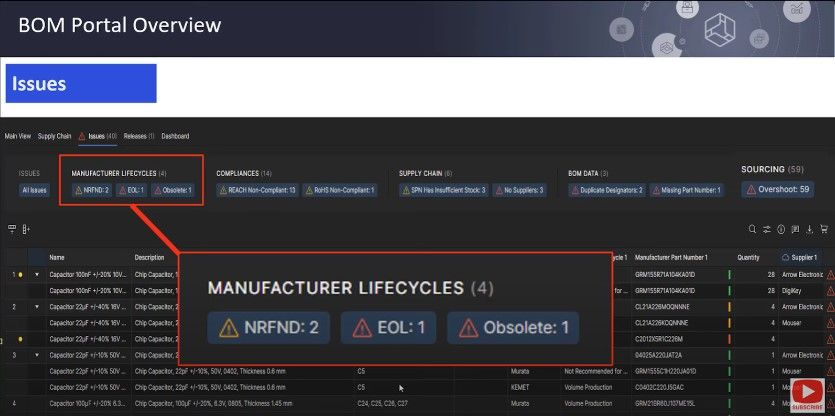This screenshot has height=416, width=835.
Task: Click the Name column header
Action: point(57,257)
